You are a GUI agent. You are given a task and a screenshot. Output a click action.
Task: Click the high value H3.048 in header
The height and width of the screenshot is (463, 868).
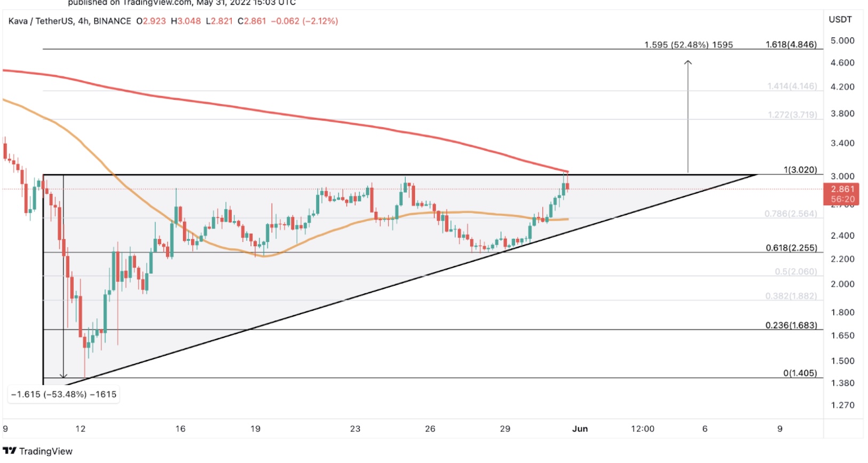coord(186,21)
